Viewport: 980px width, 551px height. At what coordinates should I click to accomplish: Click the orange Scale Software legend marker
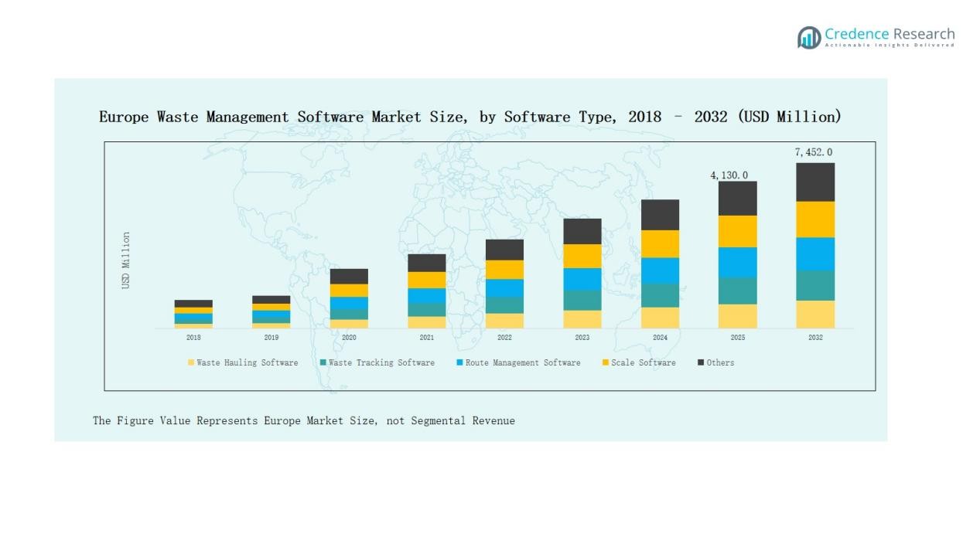click(606, 362)
